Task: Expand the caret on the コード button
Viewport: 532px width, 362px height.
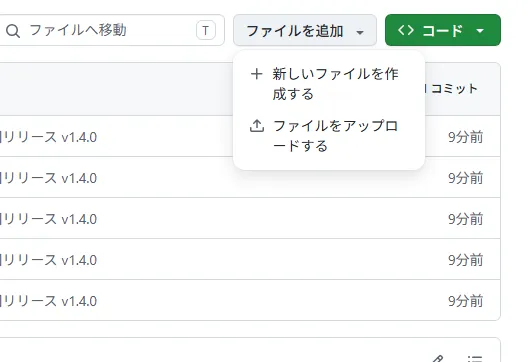Action: 480,31
